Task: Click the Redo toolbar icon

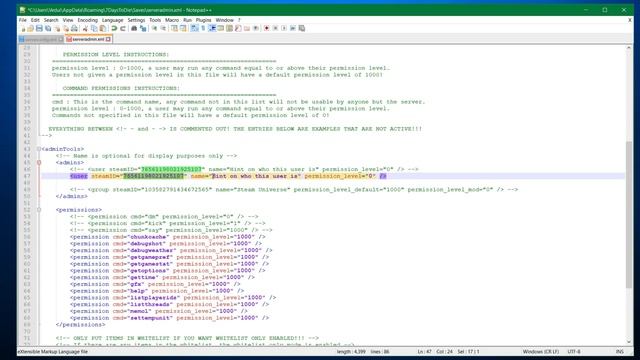Action: [x=123, y=29]
